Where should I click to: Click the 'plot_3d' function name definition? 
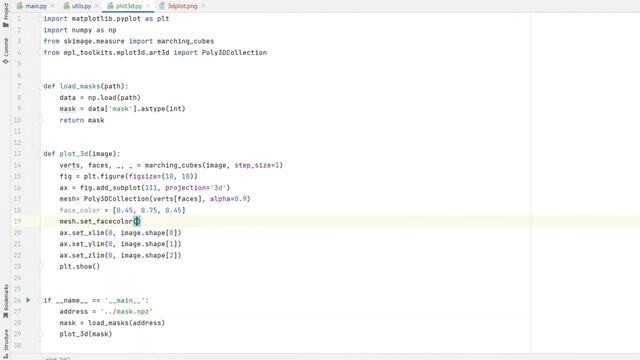[74, 154]
